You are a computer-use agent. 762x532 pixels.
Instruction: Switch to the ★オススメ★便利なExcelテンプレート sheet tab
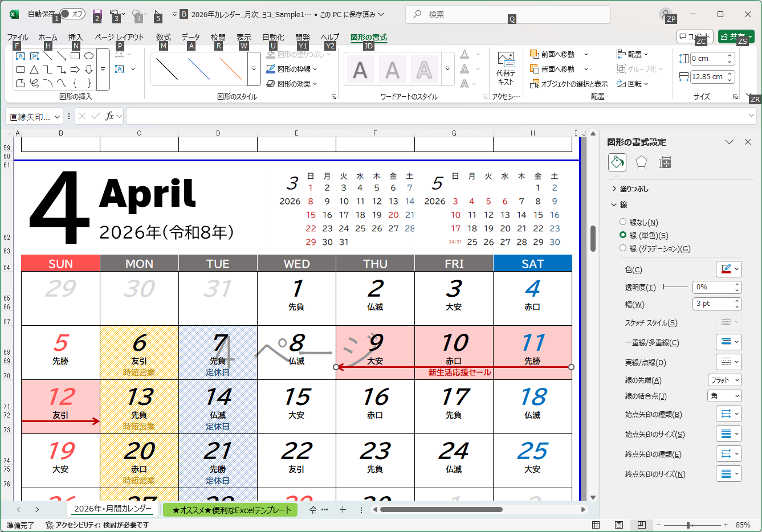click(x=231, y=510)
